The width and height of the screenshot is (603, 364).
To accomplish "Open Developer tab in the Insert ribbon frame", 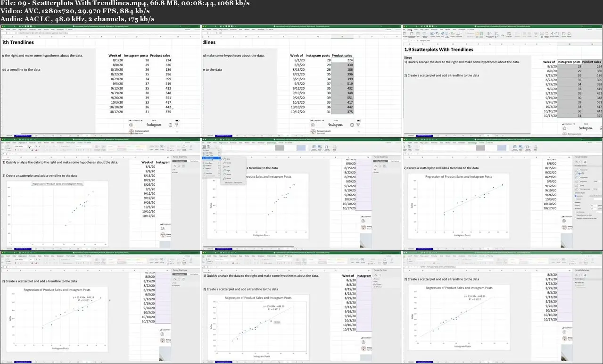I will coord(462,29).
